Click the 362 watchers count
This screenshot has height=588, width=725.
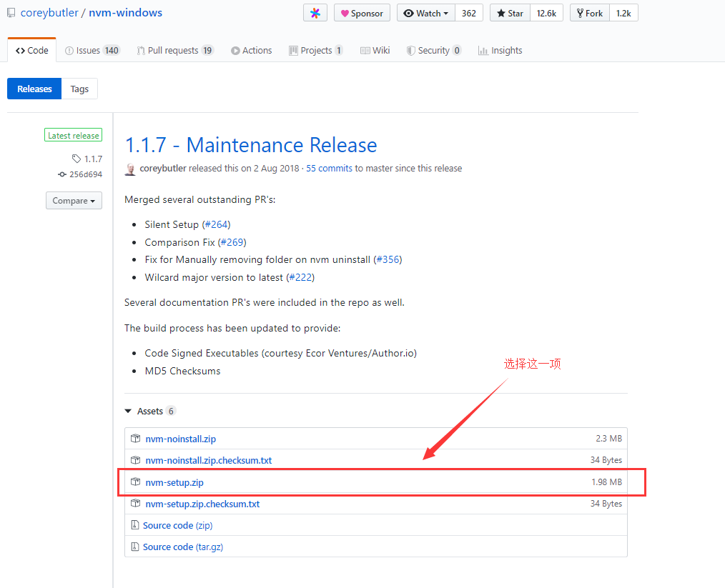click(x=469, y=13)
